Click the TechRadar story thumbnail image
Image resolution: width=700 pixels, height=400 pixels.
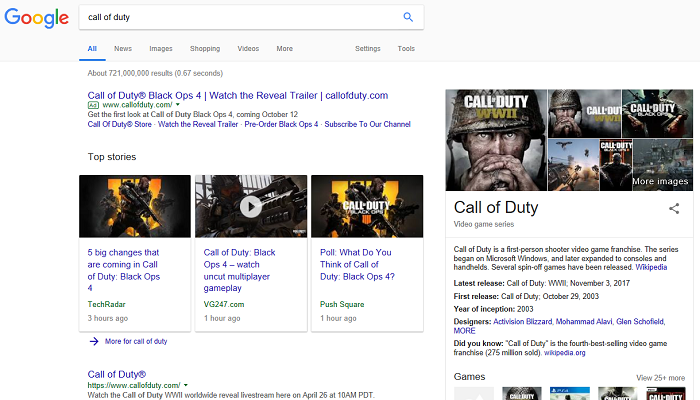pyautogui.click(x=135, y=206)
